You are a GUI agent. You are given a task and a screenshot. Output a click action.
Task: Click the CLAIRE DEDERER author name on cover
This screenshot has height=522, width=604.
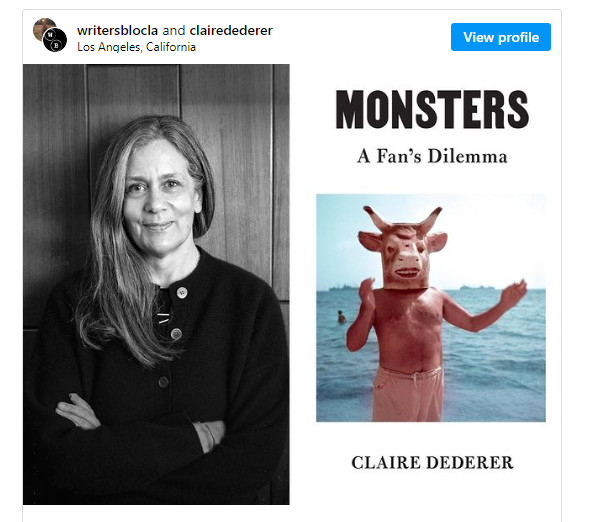click(432, 463)
